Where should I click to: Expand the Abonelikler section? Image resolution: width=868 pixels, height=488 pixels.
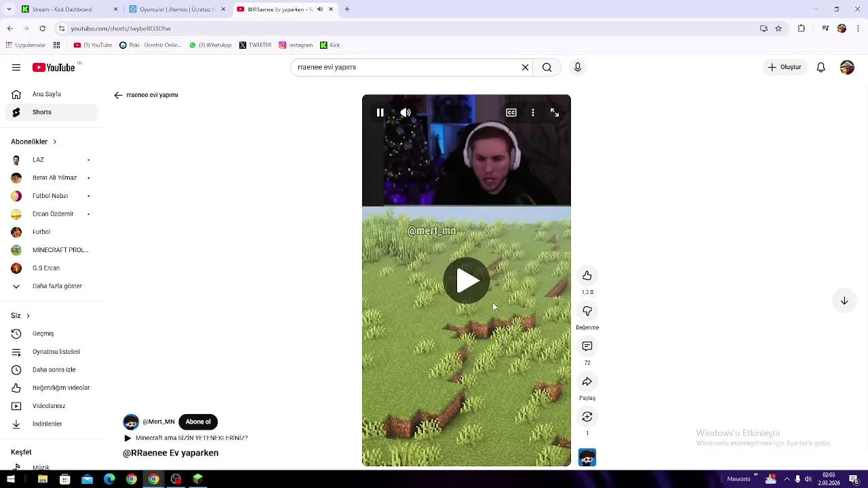tap(34, 142)
